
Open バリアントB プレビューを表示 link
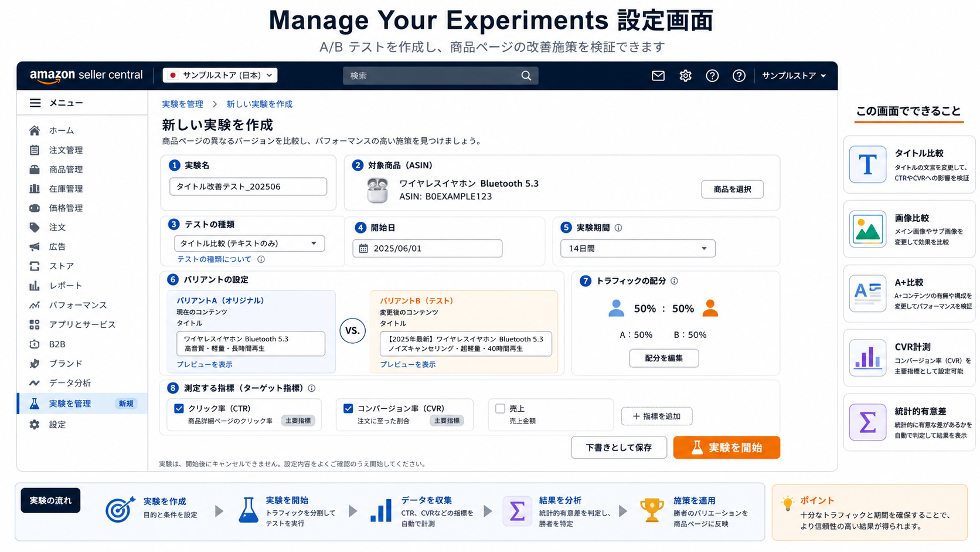(x=408, y=364)
